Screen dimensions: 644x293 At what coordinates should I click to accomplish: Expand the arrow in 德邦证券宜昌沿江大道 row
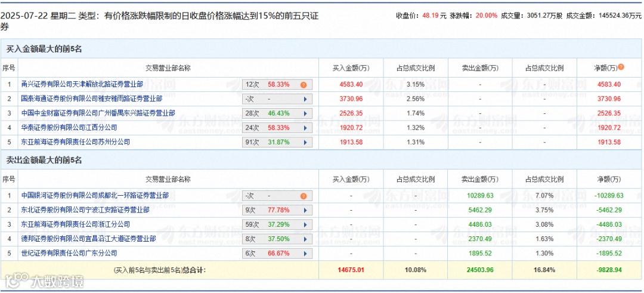[305, 239]
